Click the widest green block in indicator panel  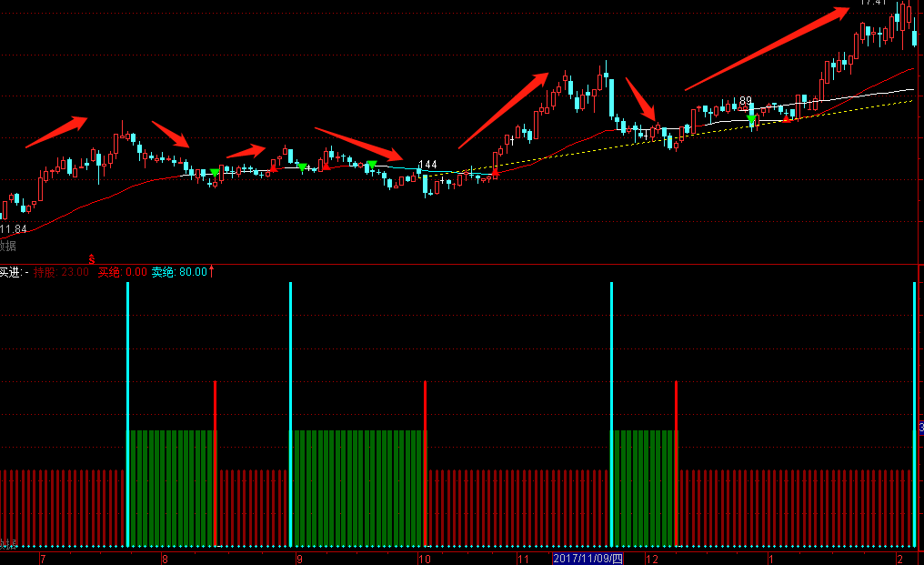tap(357, 487)
